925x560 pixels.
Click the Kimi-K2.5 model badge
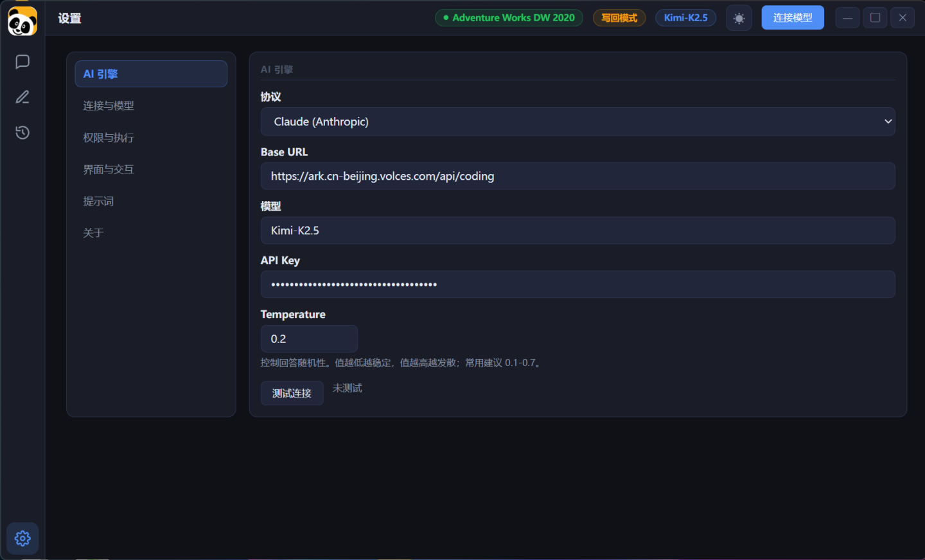[x=685, y=18]
